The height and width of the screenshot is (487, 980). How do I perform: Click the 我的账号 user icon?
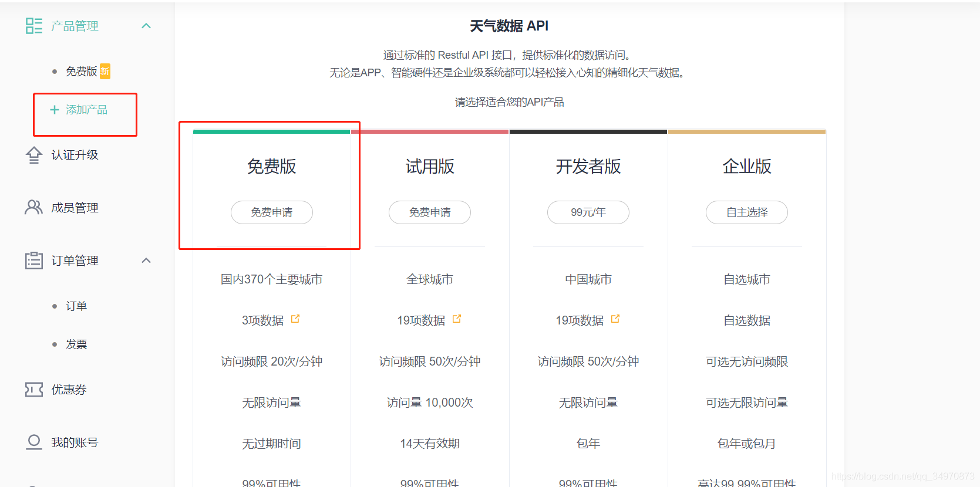[34, 442]
